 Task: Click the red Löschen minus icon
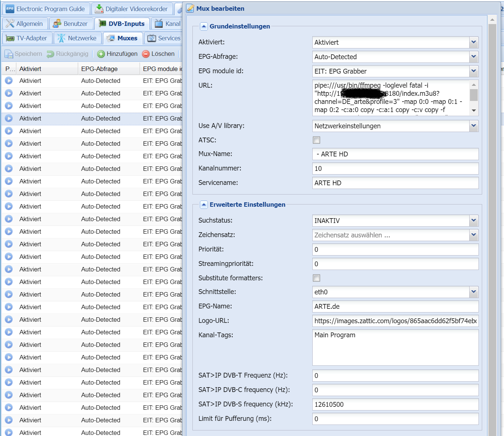146,54
